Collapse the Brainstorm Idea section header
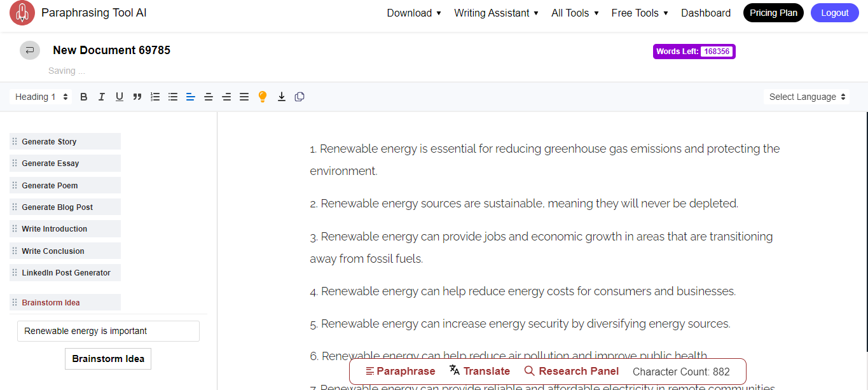The image size is (868, 390). pos(65,302)
